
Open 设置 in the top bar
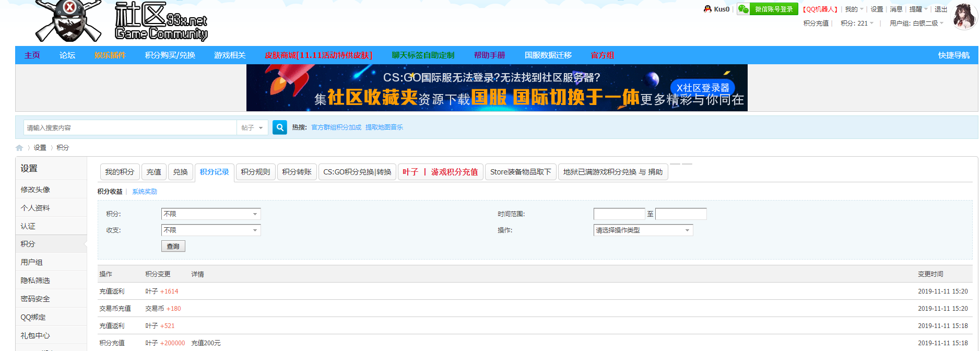[877, 9]
